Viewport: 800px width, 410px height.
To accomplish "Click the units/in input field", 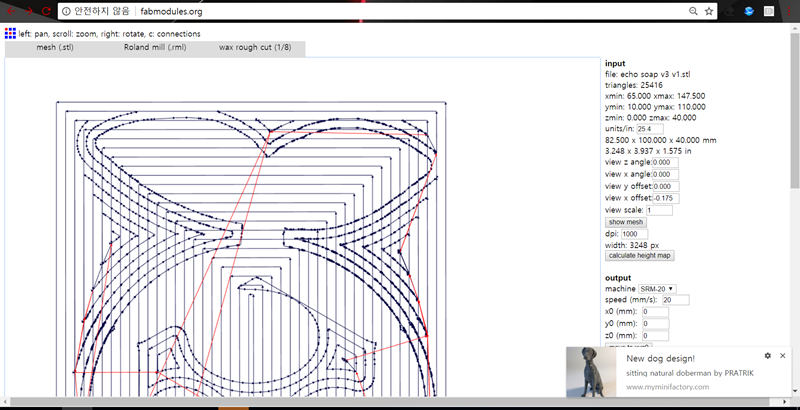I will [650, 129].
